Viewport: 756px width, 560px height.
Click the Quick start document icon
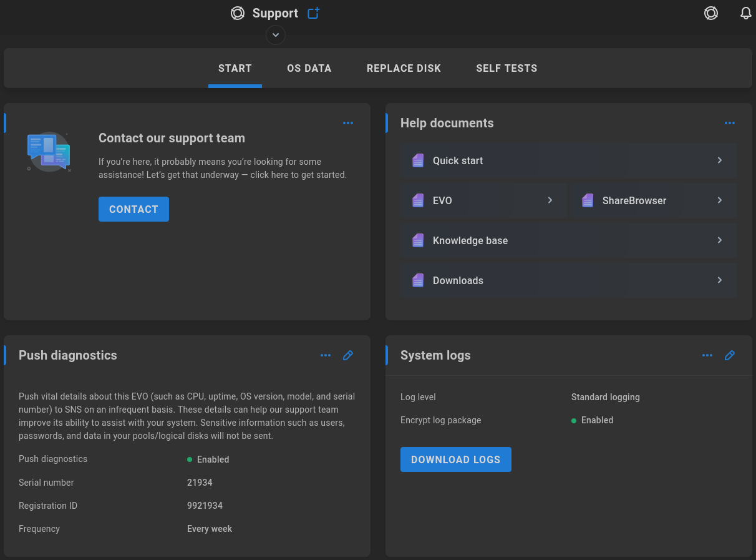(x=418, y=160)
